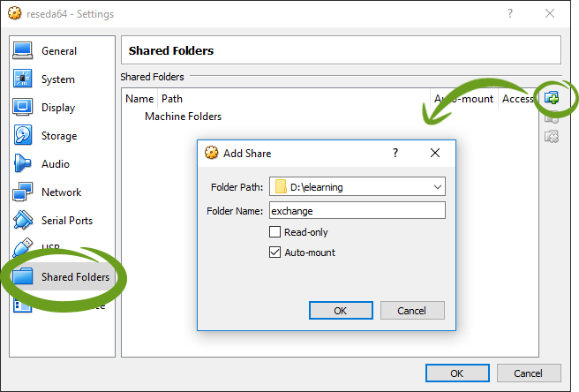The image size is (579, 392).
Task: Click the edit shared folder icon
Action: (x=552, y=117)
